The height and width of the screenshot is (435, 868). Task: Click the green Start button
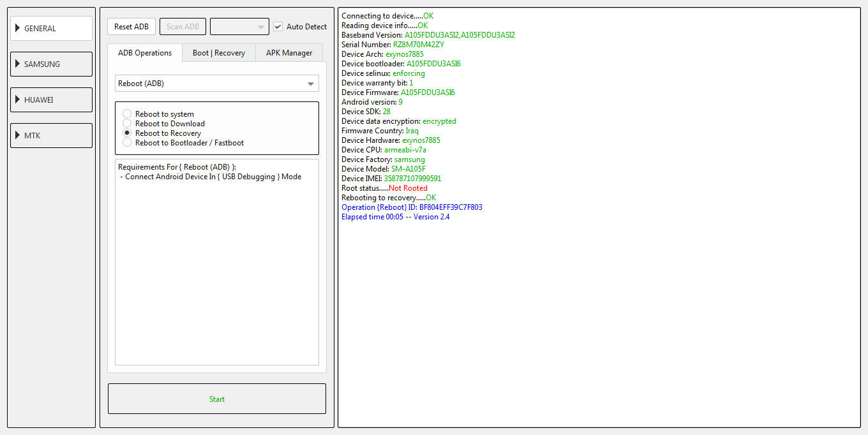(217, 399)
